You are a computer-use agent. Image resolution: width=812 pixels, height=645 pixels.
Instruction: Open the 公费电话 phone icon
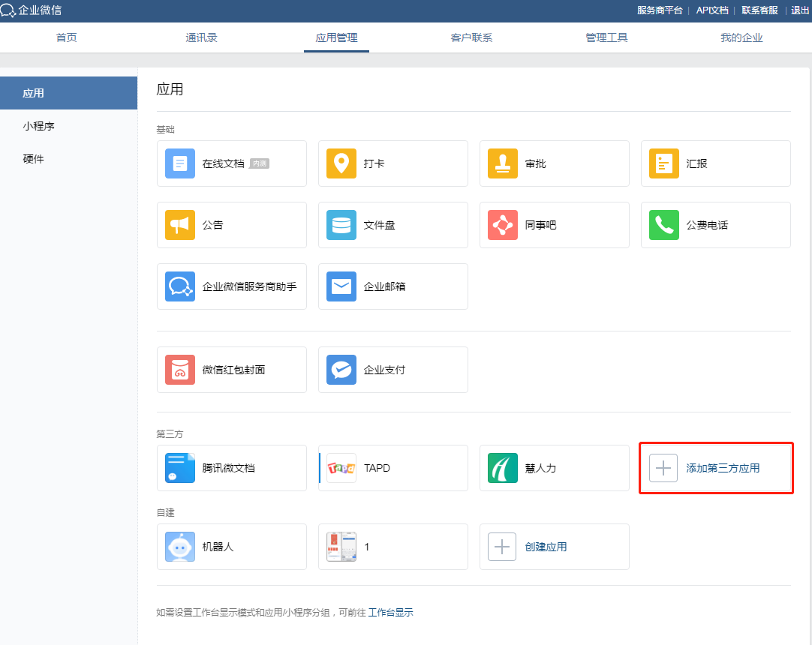point(664,225)
